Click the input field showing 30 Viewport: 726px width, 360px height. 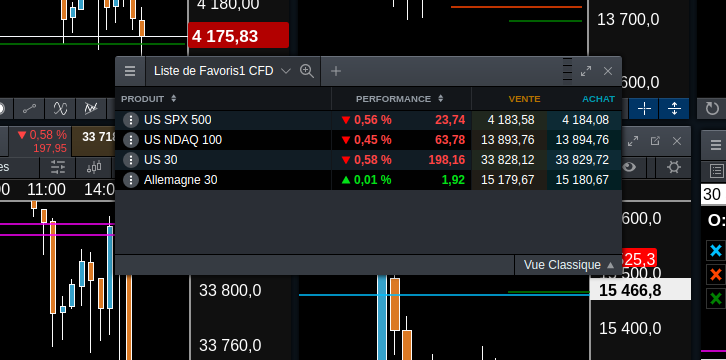713,195
